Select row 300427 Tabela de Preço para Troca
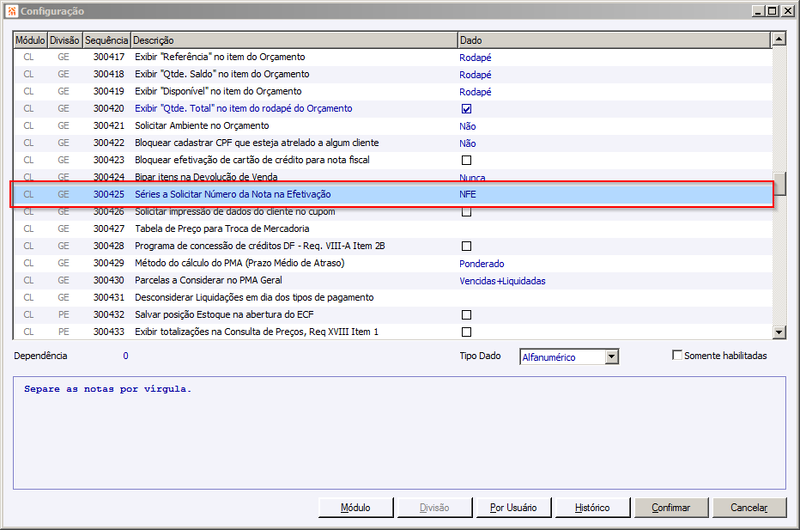Viewport: 800px width, 530px height. pos(392,229)
